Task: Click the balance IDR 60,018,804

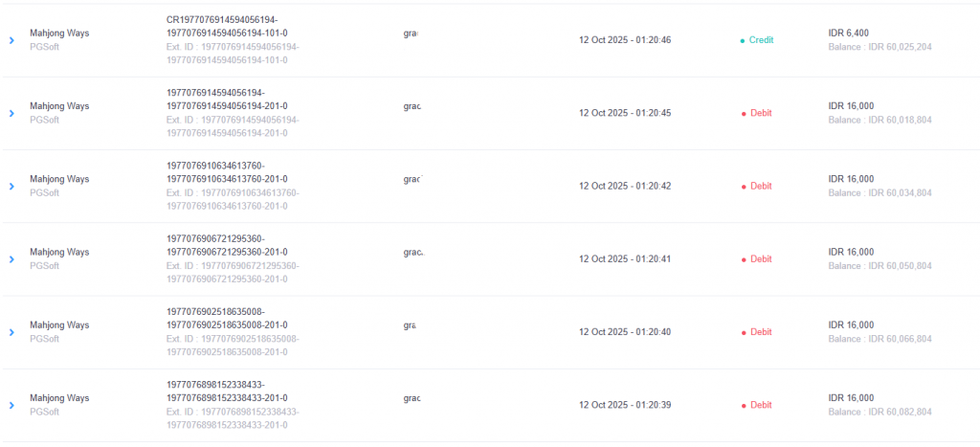Action: point(880,121)
